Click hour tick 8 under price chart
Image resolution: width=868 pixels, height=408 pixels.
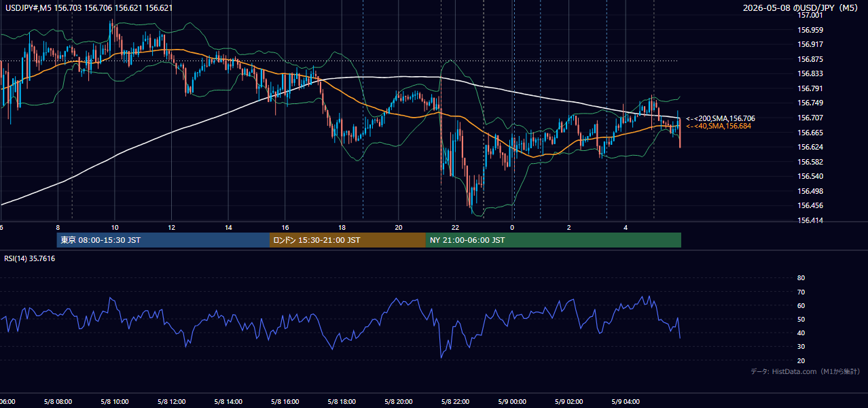tap(58, 228)
